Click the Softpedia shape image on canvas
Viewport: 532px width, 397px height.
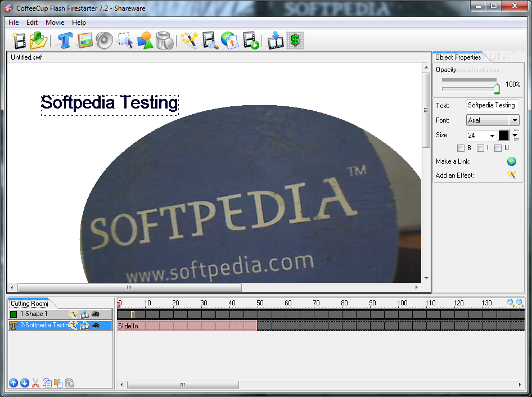(x=250, y=194)
